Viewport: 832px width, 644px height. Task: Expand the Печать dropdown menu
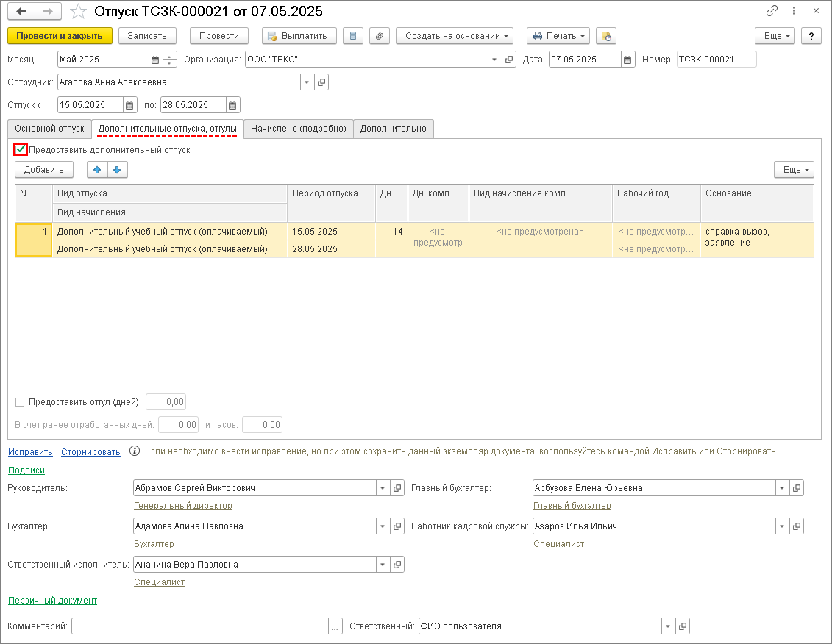tap(558, 36)
